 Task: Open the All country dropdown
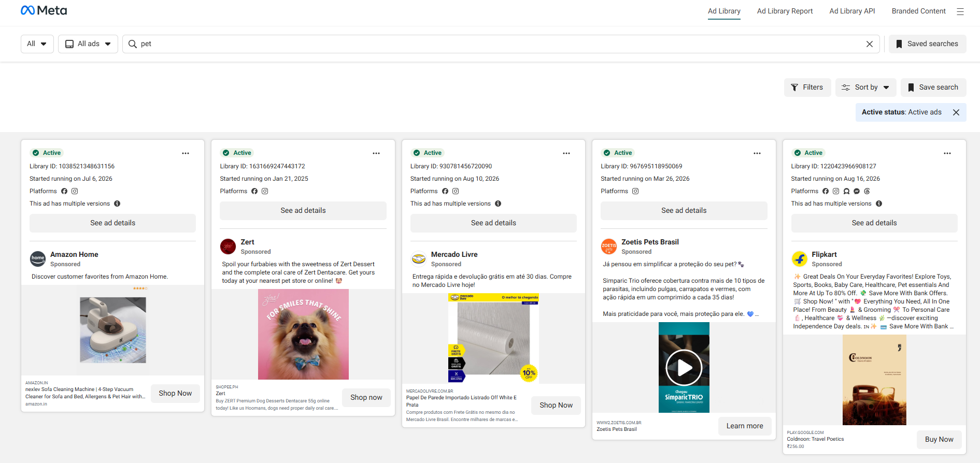coord(37,44)
